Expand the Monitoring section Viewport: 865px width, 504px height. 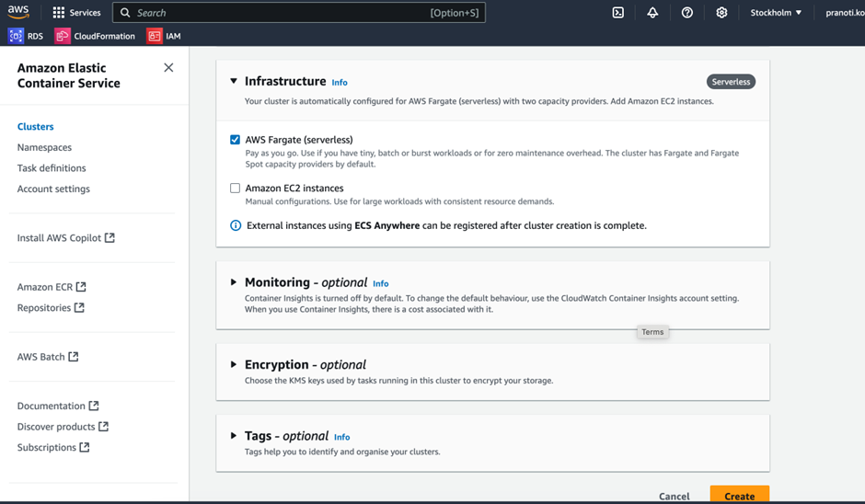(x=234, y=282)
